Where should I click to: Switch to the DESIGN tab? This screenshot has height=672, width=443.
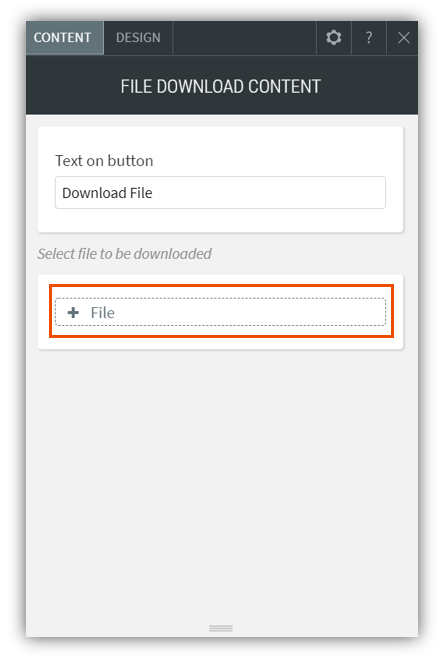tap(138, 38)
